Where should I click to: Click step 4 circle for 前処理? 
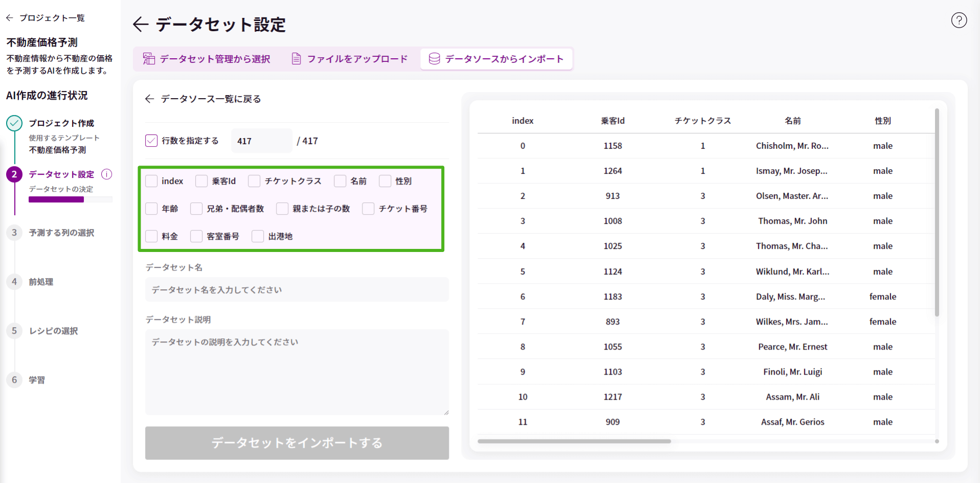coord(14,282)
